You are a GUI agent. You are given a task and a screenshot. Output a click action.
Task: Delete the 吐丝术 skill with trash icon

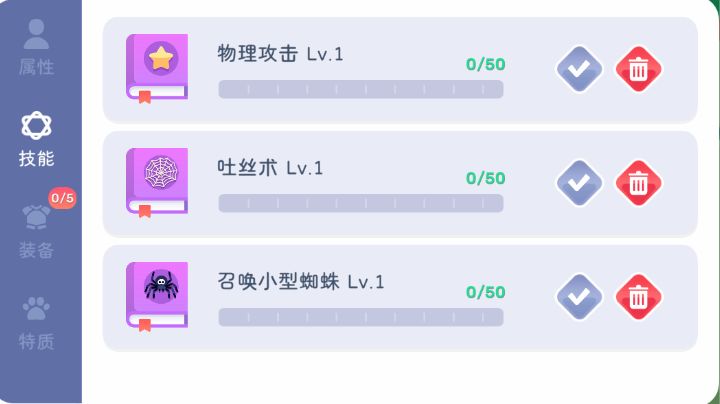pos(638,183)
